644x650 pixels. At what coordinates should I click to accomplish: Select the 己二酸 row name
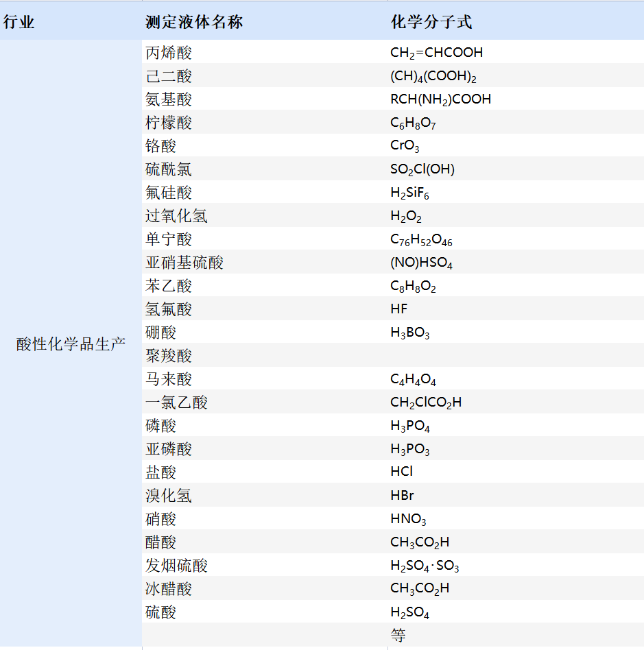tap(169, 76)
